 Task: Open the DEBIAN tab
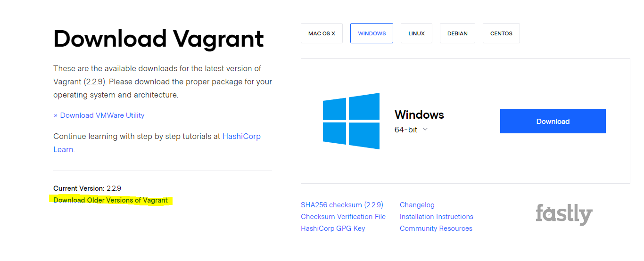coord(457,33)
